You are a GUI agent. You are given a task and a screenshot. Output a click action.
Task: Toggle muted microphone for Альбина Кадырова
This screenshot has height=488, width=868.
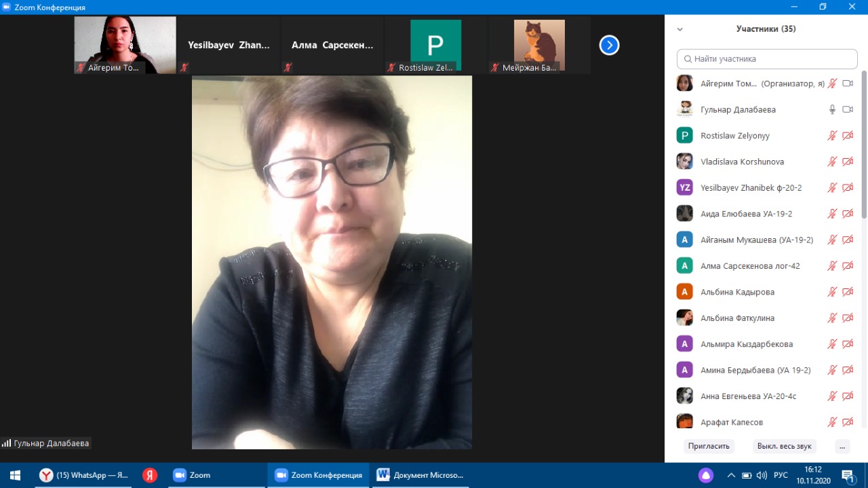(x=832, y=292)
